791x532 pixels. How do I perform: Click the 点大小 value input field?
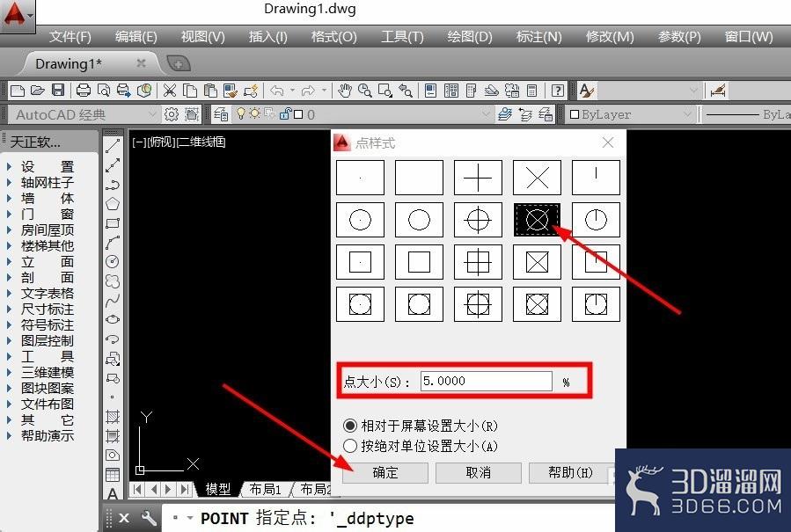[487, 381]
